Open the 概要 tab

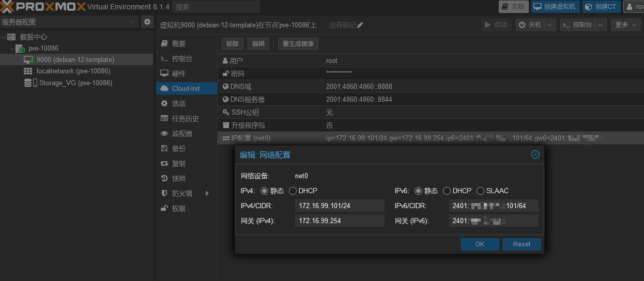coord(187,44)
